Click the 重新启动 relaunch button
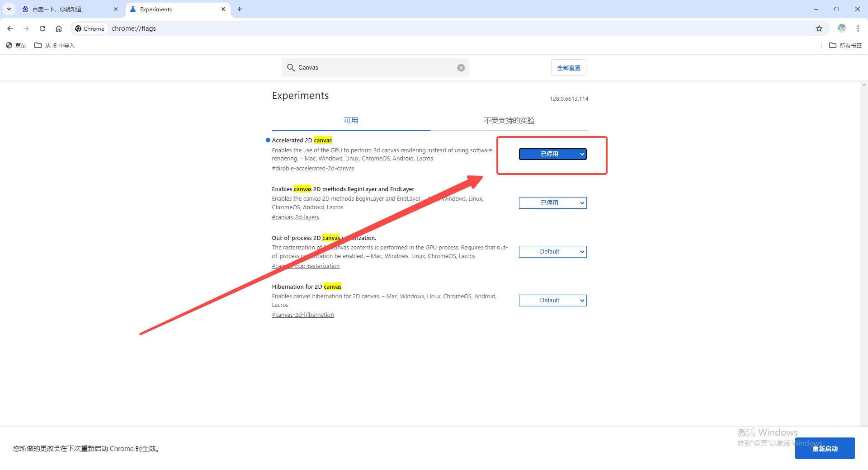This screenshot has height=470, width=868. 825,448
